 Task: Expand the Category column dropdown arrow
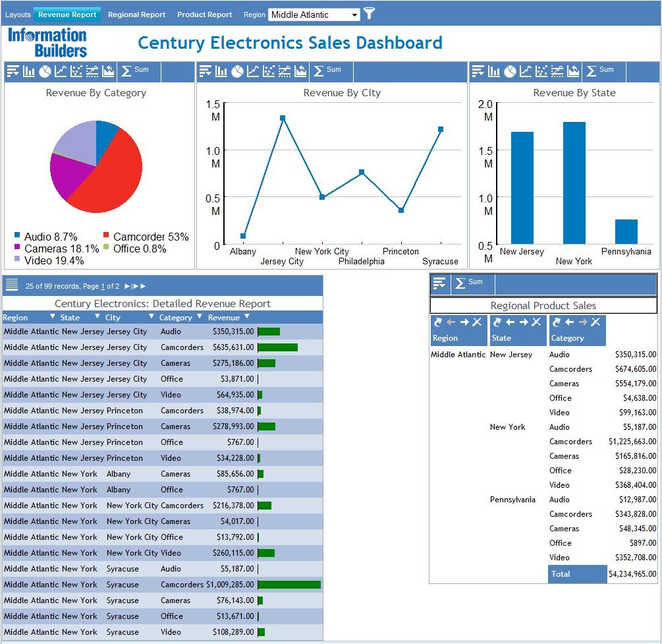[200, 316]
